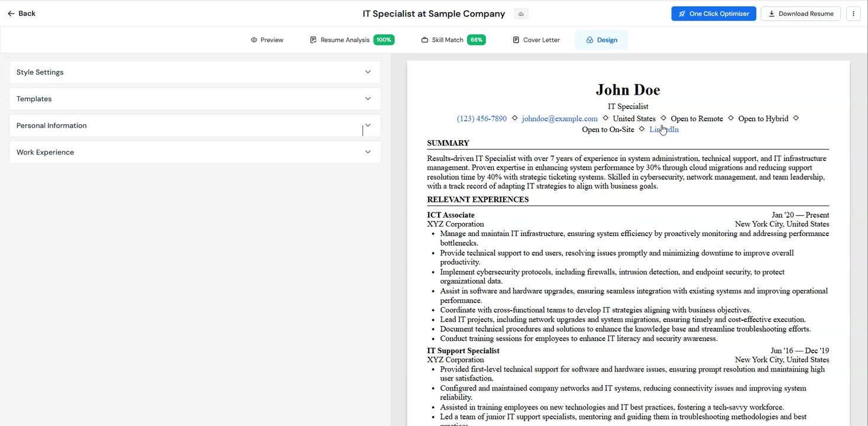Viewport: 868px width, 426px height.
Task: Click the johndoe@example.com email link
Action: 559,119
